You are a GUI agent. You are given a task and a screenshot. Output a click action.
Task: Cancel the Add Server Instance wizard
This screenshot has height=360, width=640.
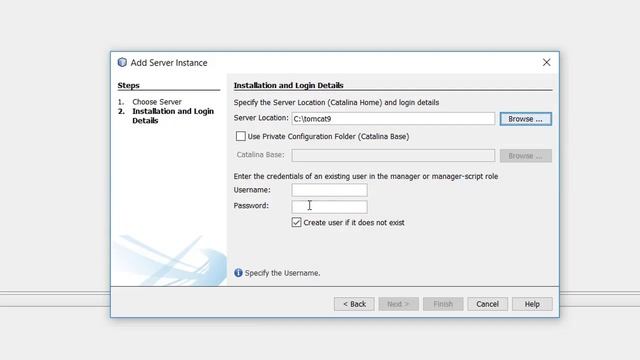487,304
